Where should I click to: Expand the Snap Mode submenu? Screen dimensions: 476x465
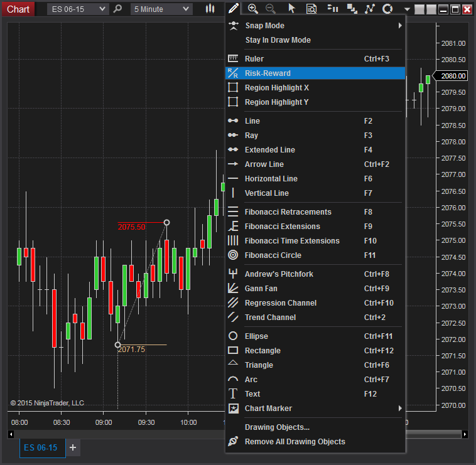[315, 26]
